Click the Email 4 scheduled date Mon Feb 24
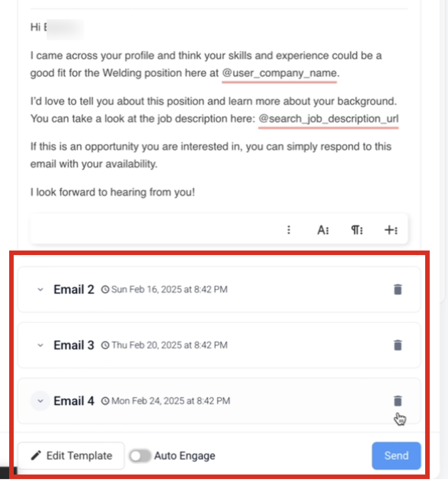 pyautogui.click(x=171, y=401)
